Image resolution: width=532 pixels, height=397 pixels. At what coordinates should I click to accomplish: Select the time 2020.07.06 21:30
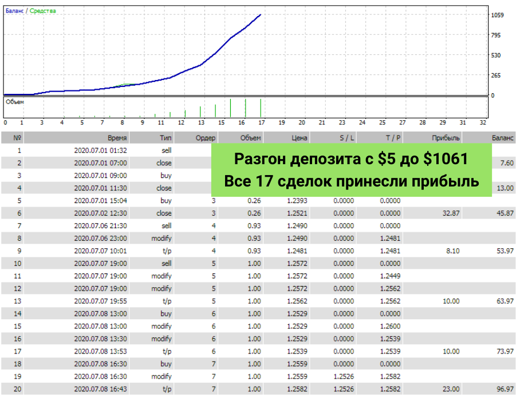(100, 225)
